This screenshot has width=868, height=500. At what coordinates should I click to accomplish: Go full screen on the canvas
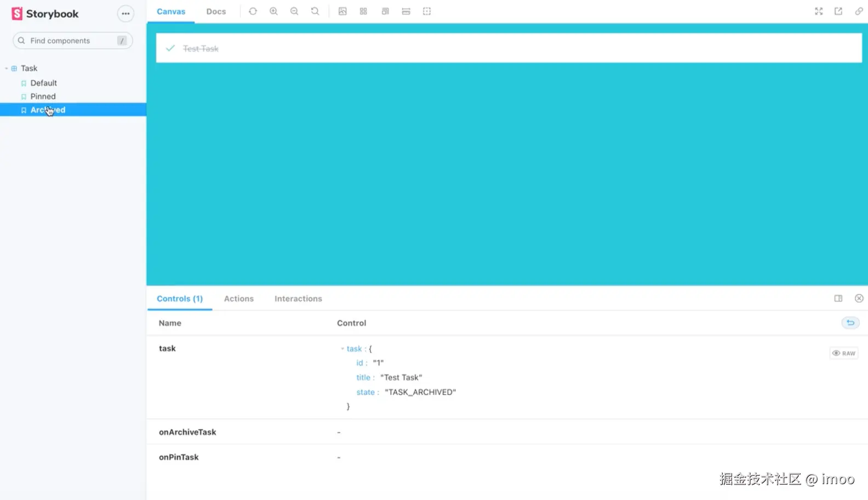(819, 12)
